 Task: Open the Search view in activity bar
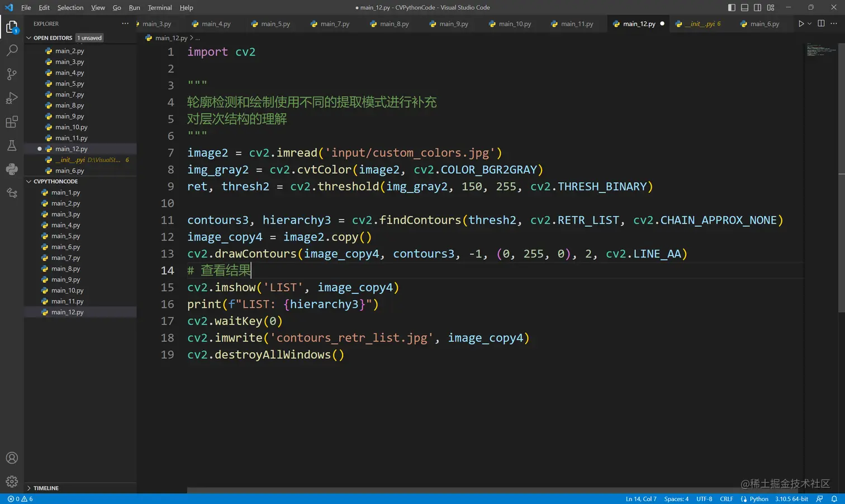tap(12, 50)
